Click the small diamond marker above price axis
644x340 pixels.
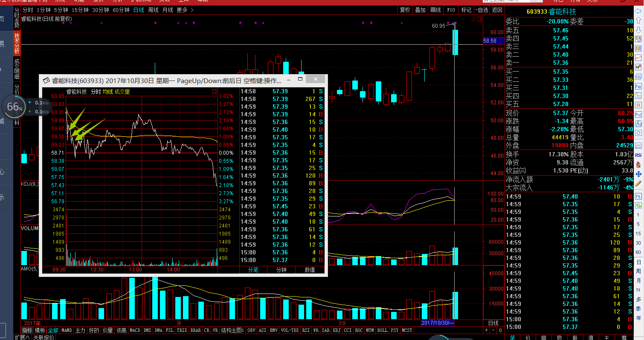tap(474, 19)
